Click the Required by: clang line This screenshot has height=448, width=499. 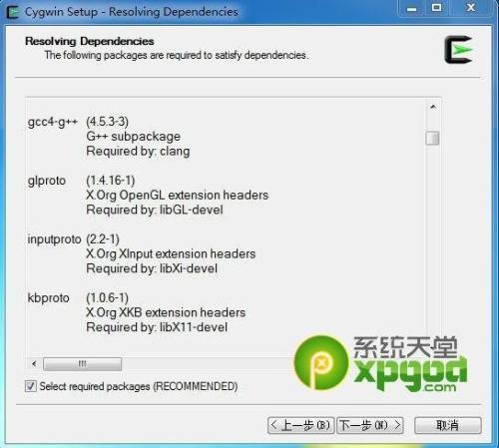click(x=138, y=151)
